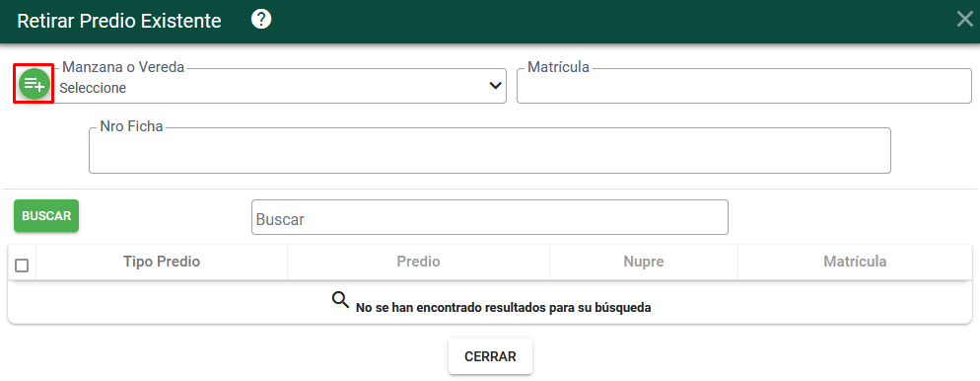Sort by the Tipo Predio column header
980x381 pixels.
[x=162, y=262]
